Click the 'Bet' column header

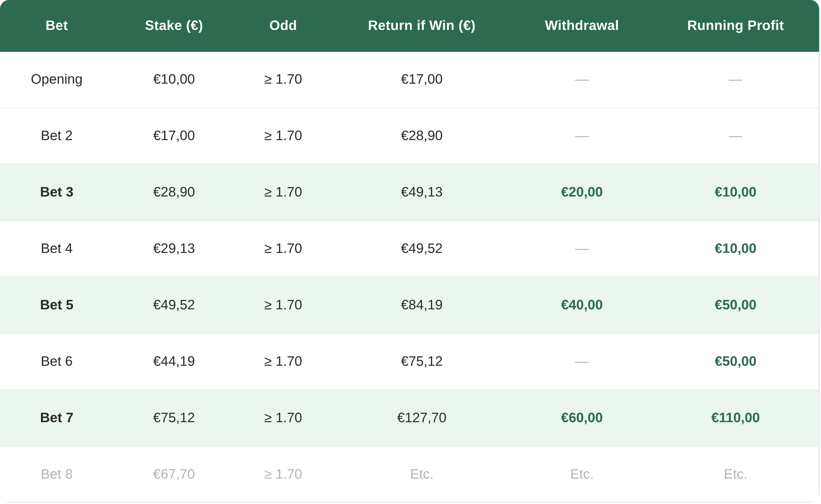click(x=57, y=25)
